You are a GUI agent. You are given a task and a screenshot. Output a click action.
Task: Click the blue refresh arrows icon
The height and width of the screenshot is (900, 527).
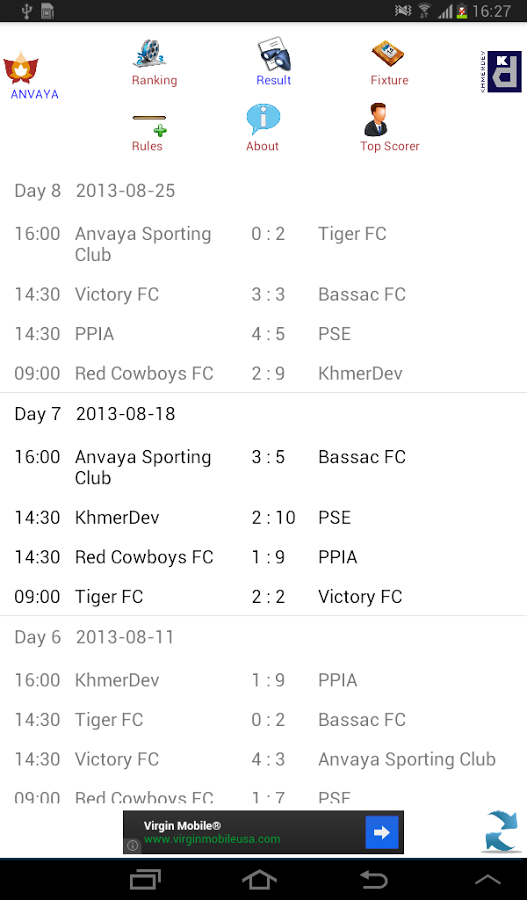[x=501, y=831]
